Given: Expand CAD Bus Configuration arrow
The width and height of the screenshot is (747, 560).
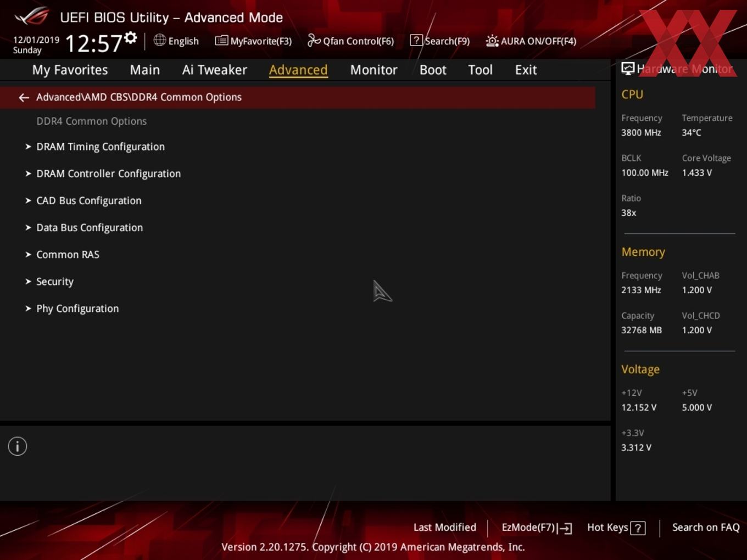Looking at the screenshot, I should (28, 200).
